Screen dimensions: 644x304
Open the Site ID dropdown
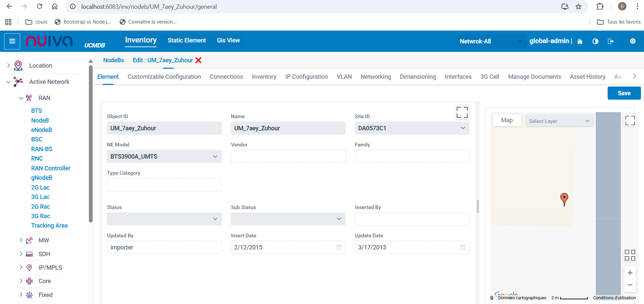tap(412, 128)
